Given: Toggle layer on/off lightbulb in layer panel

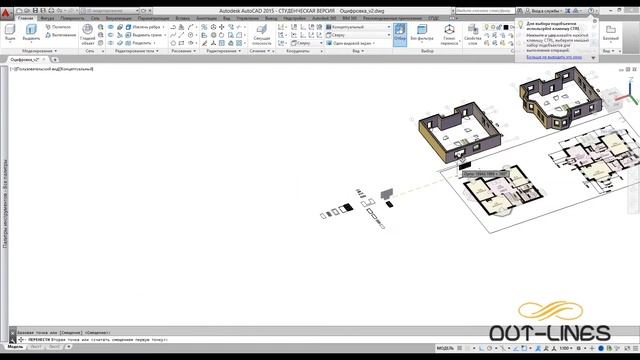Looking at the screenshot, I should click(487, 27).
